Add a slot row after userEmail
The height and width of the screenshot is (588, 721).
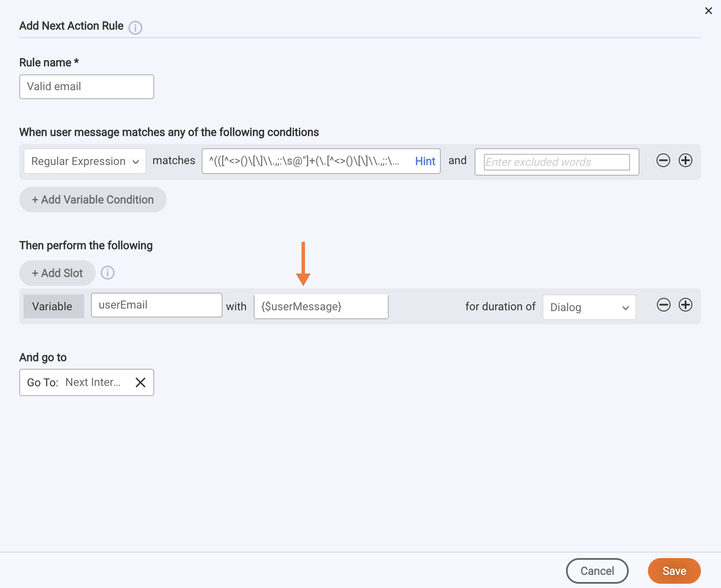click(x=686, y=305)
